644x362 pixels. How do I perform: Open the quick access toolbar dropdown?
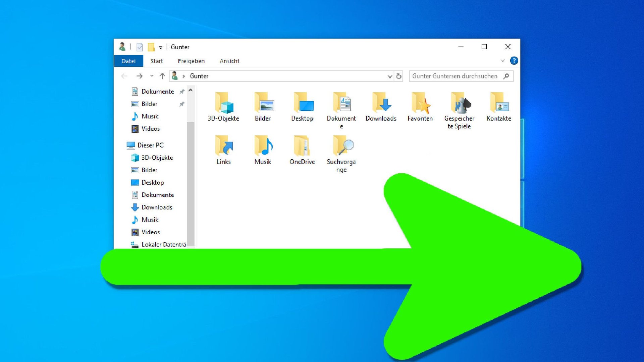(161, 47)
